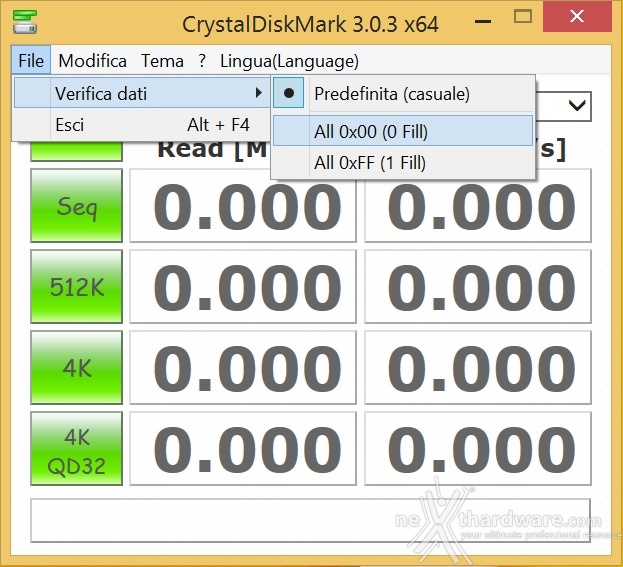Click the 4K QD32 read result value

pyautogui.click(x=243, y=449)
